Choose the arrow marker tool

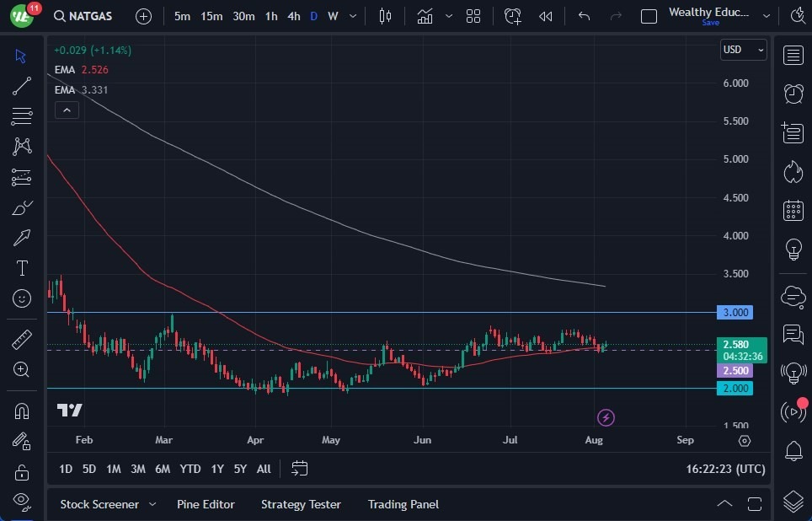(21, 238)
